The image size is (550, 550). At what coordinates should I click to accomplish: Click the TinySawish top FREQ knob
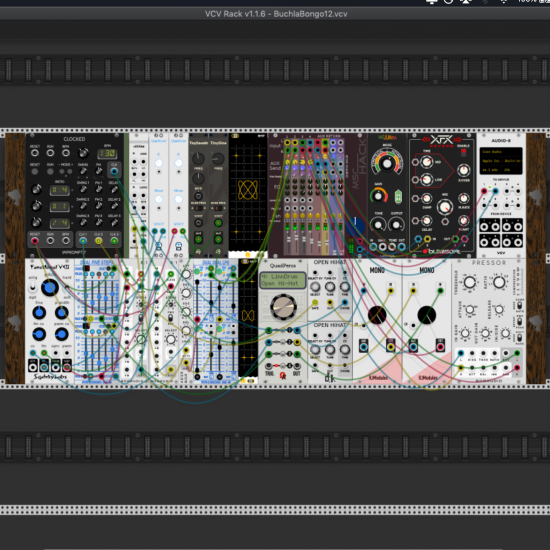coord(198,159)
